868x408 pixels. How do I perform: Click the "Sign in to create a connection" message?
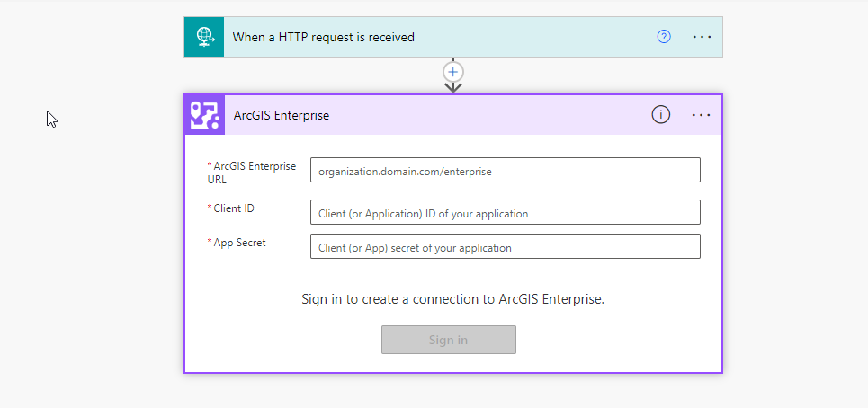click(x=452, y=299)
